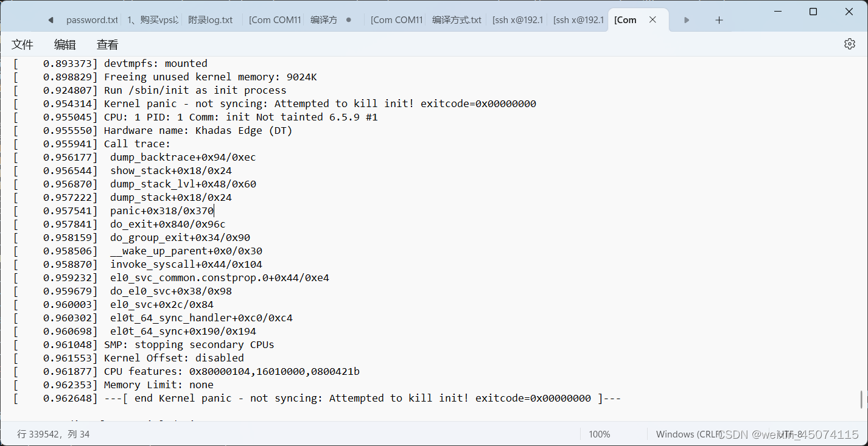This screenshot has width=868, height=446.
Task: Close the active [Com tab with its X
Action: pos(653,19)
